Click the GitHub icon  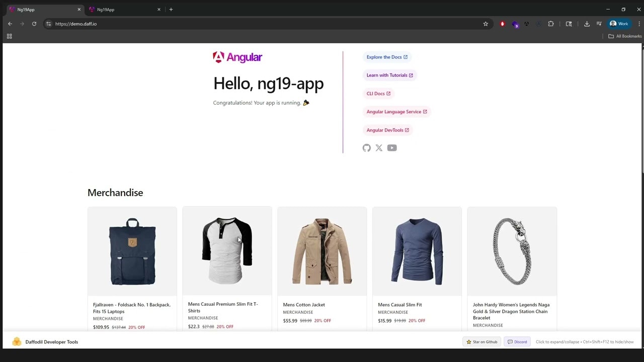[x=367, y=148]
